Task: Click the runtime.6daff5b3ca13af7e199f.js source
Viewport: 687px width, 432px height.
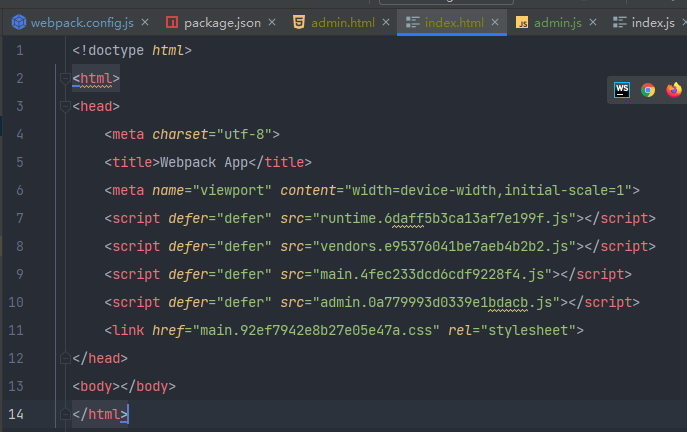Action: [x=444, y=218]
